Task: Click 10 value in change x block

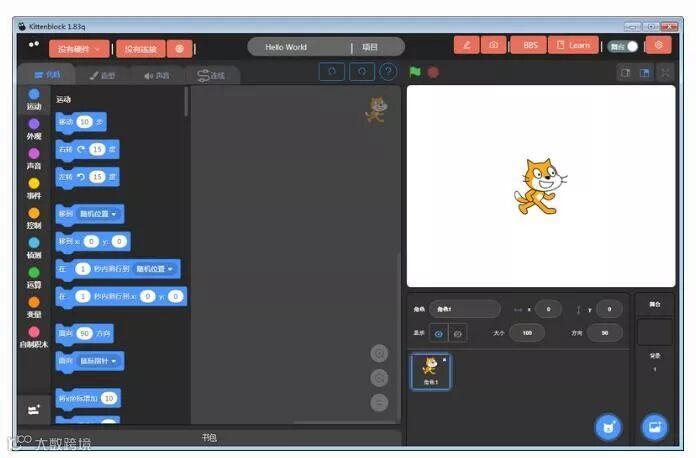Action: (109, 398)
